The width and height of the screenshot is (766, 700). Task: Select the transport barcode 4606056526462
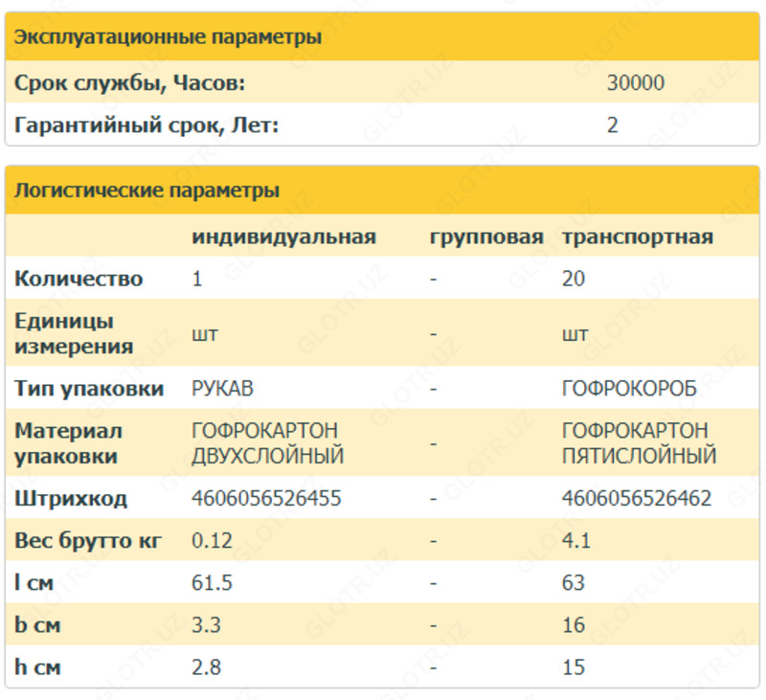tap(637, 498)
